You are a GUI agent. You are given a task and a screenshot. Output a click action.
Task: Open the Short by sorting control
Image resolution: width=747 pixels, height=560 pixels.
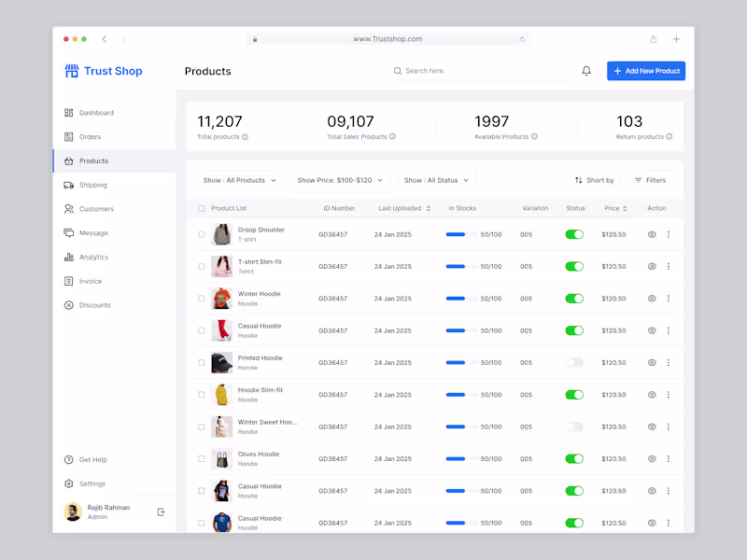coord(594,180)
